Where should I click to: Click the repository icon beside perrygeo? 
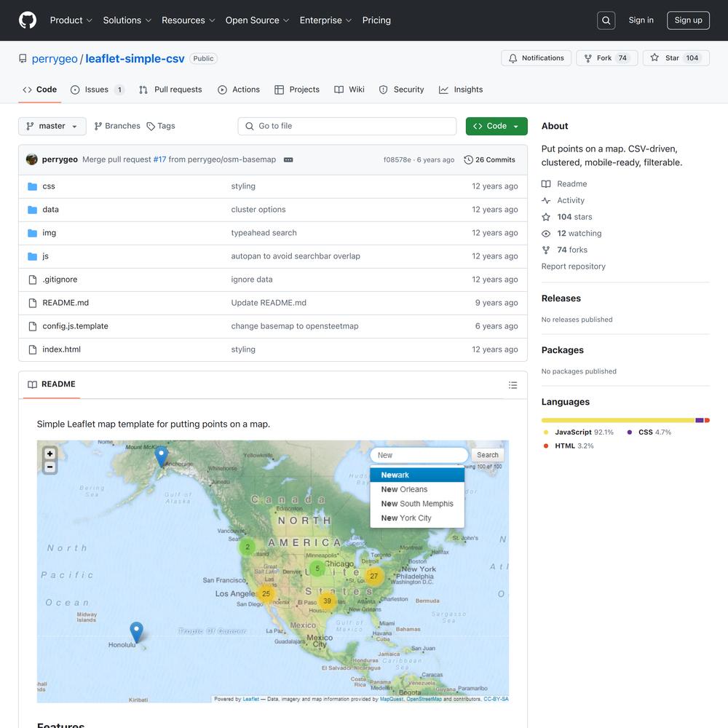tap(23, 58)
